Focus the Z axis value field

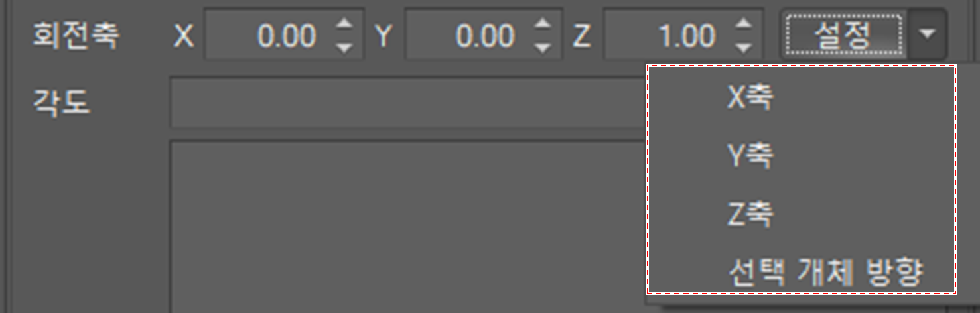tap(669, 36)
